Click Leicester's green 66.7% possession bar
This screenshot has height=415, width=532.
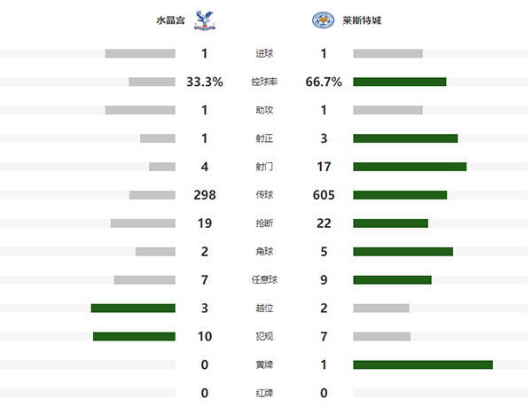399,82
